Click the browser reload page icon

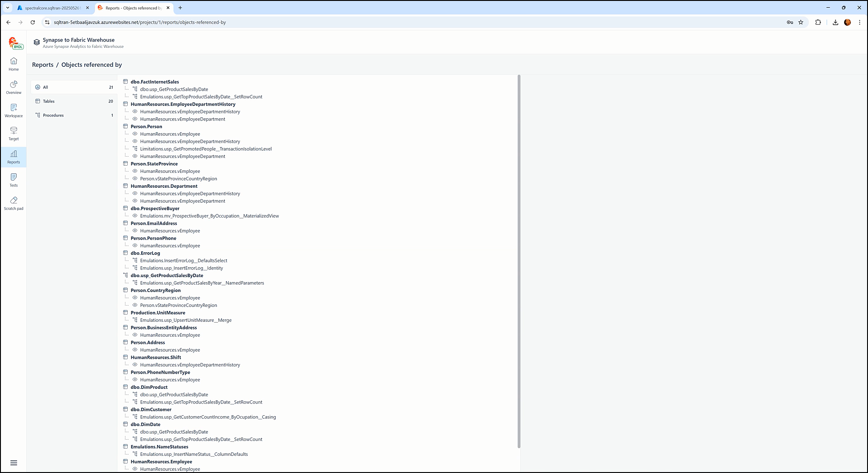pos(32,22)
